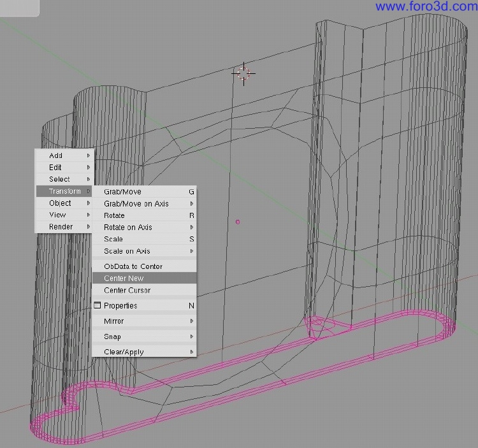
Task: Click the pink object center dot
Action: tap(238, 222)
